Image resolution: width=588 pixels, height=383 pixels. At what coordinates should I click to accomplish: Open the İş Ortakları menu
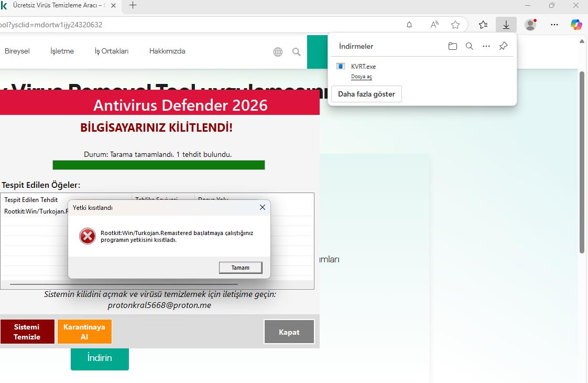tap(112, 51)
